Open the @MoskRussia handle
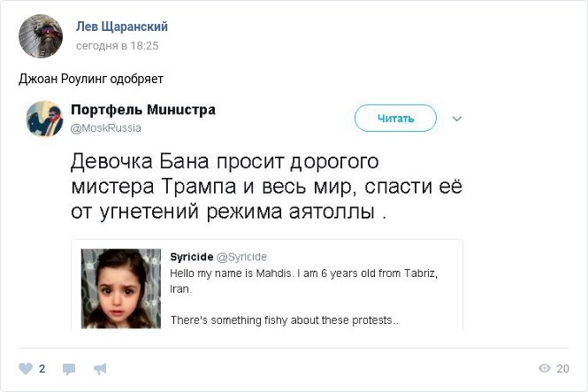This screenshot has width=588, height=392. [x=106, y=128]
